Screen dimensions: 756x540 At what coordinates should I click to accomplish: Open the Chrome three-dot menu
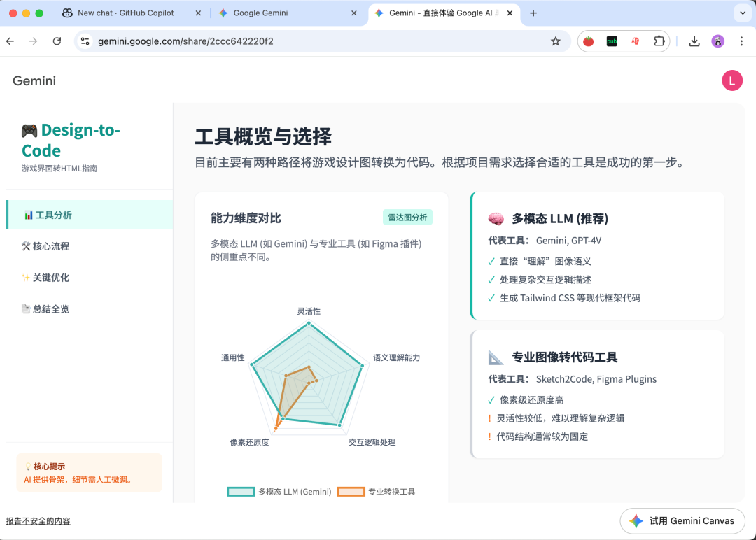pyautogui.click(x=741, y=41)
